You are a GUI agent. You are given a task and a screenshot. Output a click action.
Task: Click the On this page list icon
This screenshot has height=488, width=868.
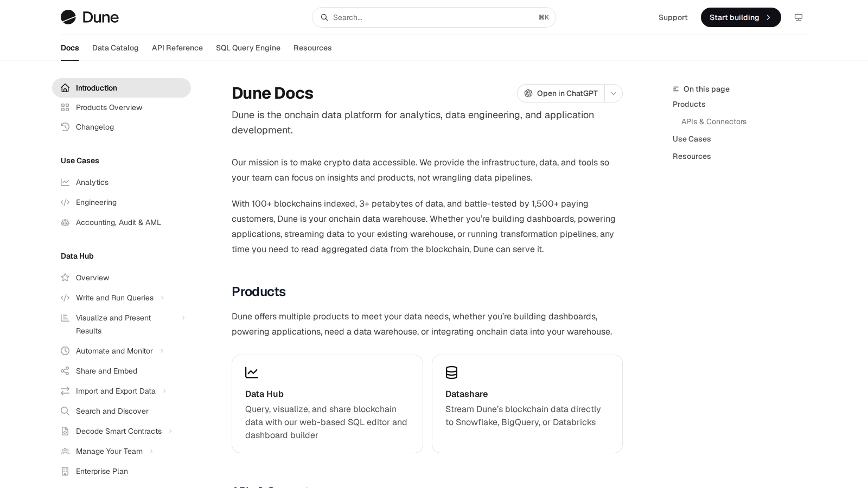tap(676, 89)
